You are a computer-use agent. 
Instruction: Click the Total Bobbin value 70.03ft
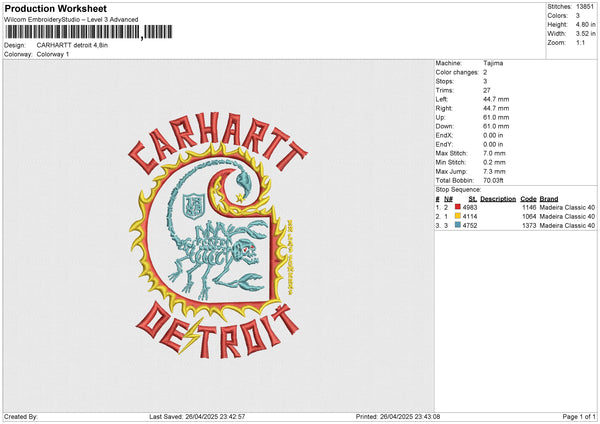tap(496, 180)
